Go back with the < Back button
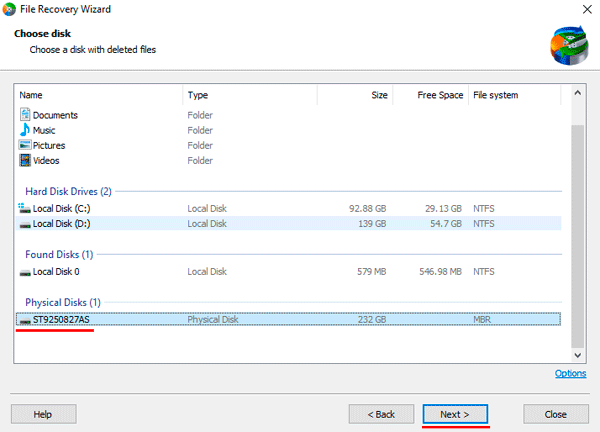The height and width of the screenshot is (432, 600). pos(381,414)
